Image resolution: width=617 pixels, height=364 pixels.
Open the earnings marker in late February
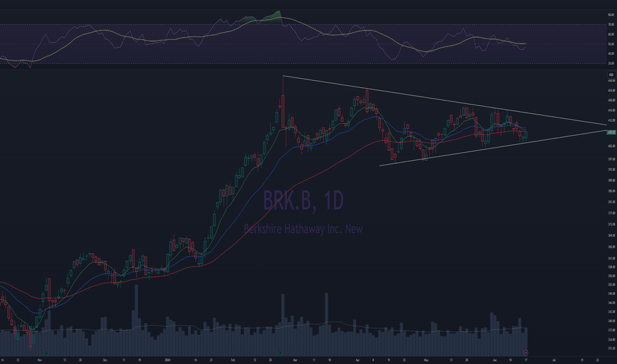click(280, 352)
